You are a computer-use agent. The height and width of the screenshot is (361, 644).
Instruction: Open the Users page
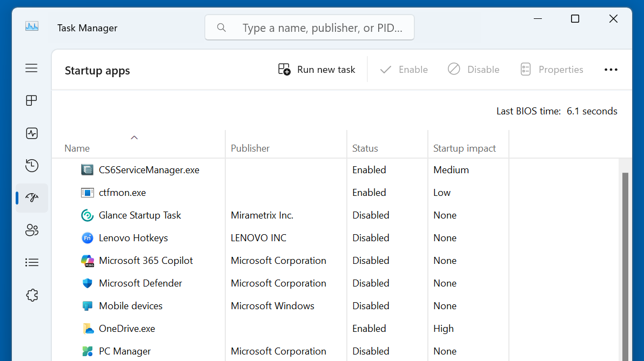point(31,230)
